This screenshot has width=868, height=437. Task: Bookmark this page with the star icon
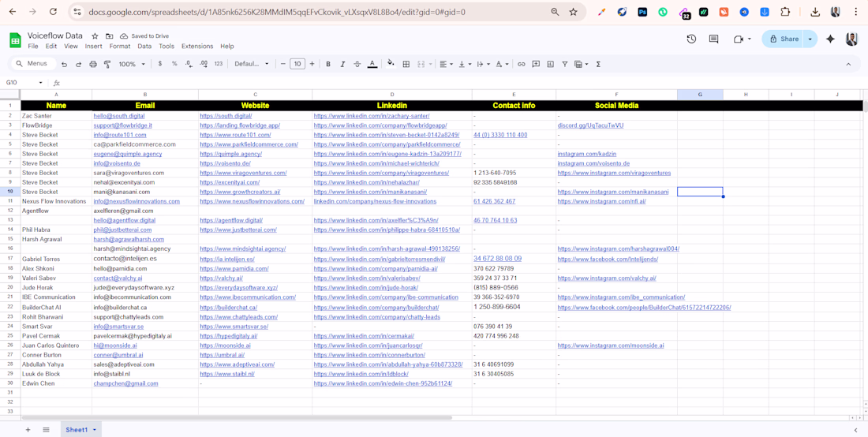click(x=573, y=12)
